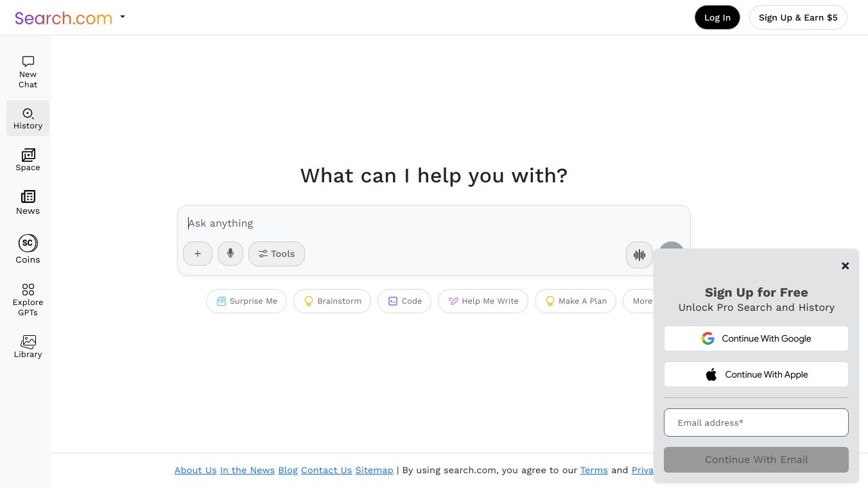The image size is (868, 488).
Task: Click the plus attachment button
Action: [x=198, y=254]
